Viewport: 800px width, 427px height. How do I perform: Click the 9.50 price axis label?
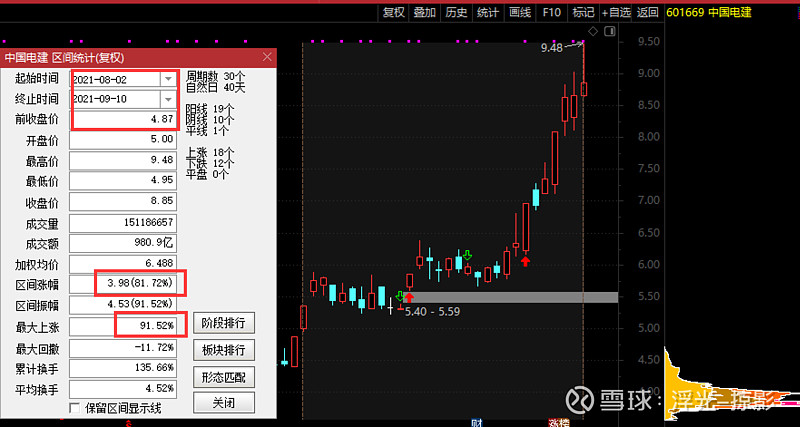point(649,41)
